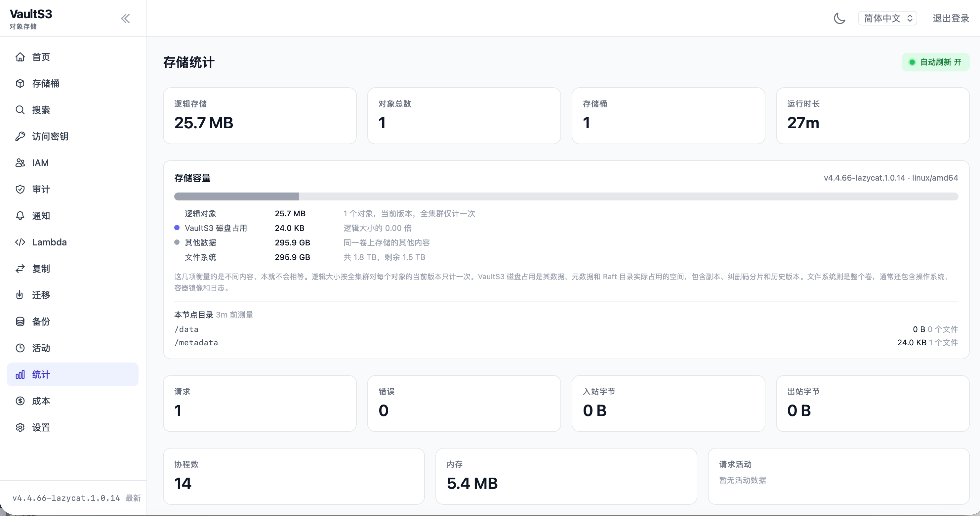The image size is (980, 516).
Task: Click the access keys (访问密钥) key icon
Action: click(x=20, y=136)
